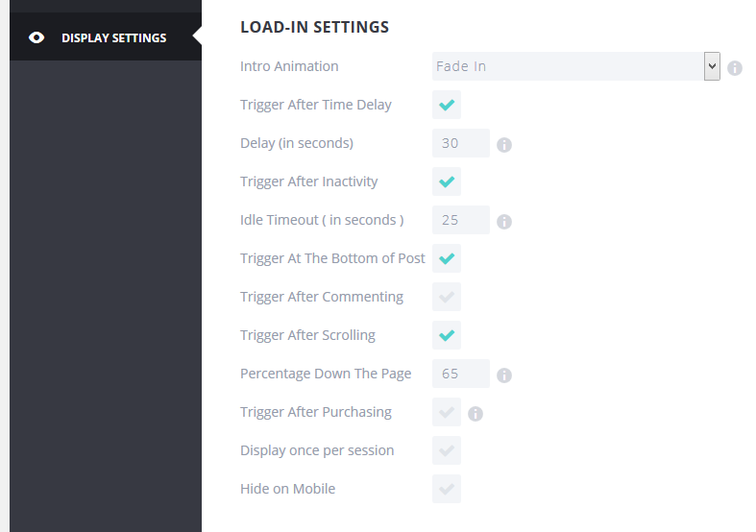Click the eye icon beside Display Settings
The width and height of the screenshot is (756, 532).
[37, 38]
